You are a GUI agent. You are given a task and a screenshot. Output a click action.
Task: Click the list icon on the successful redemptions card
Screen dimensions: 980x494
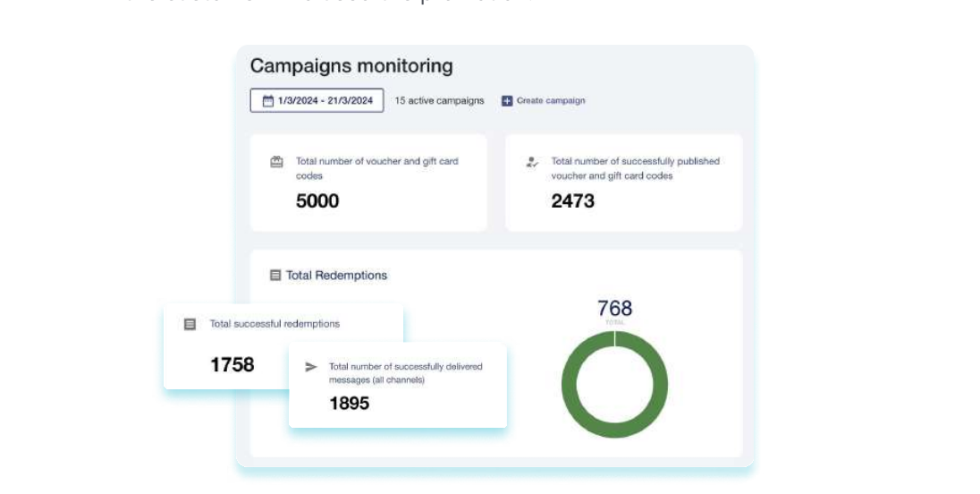pyautogui.click(x=190, y=324)
